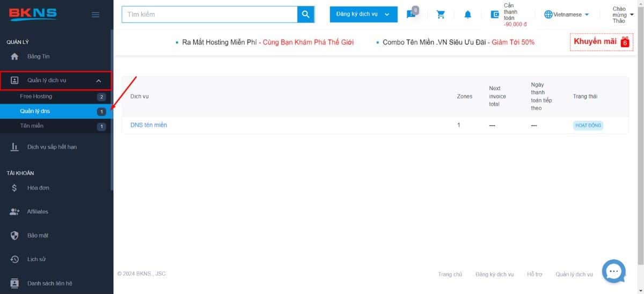Open the Vietnamese language dropdown

567,14
